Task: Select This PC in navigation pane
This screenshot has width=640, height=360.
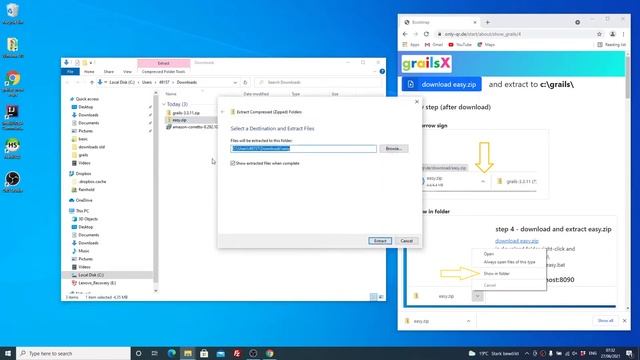Action: (82, 211)
